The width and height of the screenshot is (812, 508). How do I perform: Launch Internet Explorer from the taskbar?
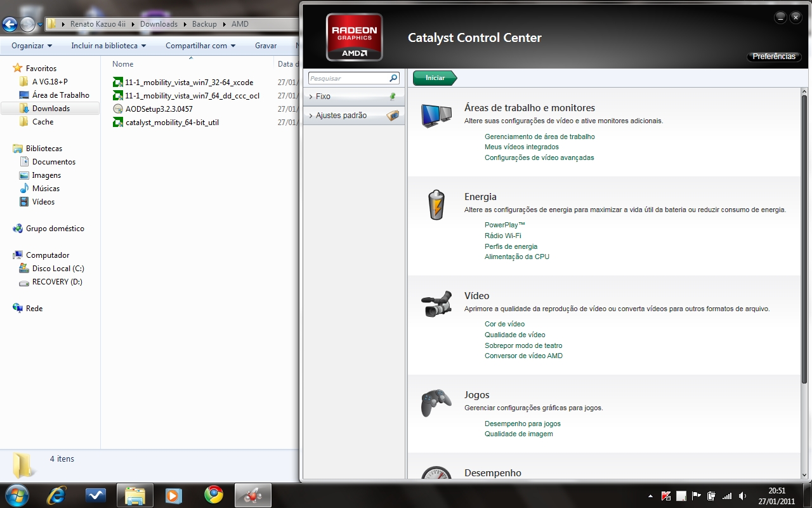[x=56, y=495]
